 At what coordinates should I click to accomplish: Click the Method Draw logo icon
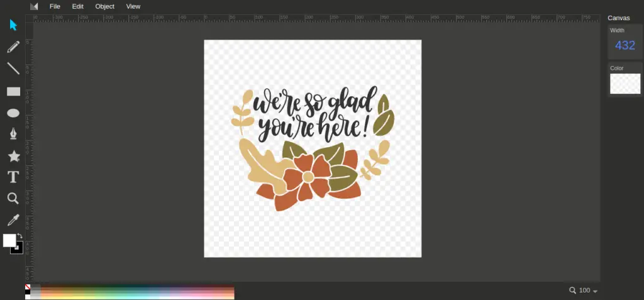[34, 6]
